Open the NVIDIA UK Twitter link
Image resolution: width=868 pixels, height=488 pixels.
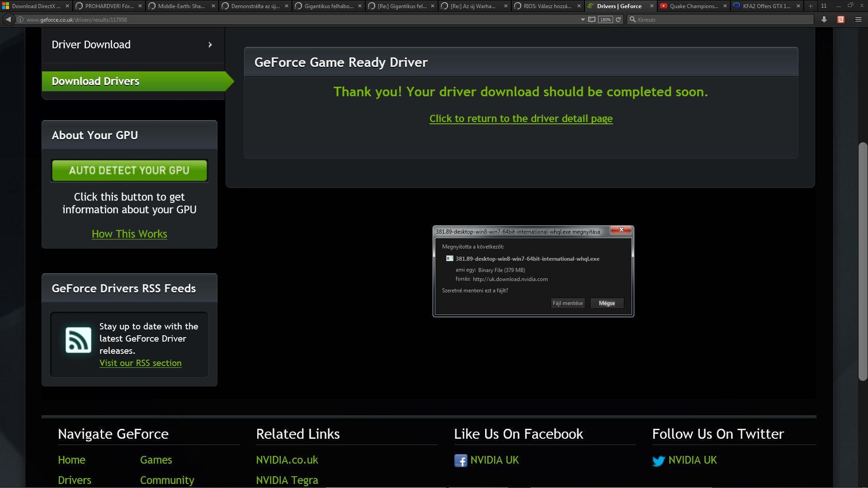coord(693,460)
